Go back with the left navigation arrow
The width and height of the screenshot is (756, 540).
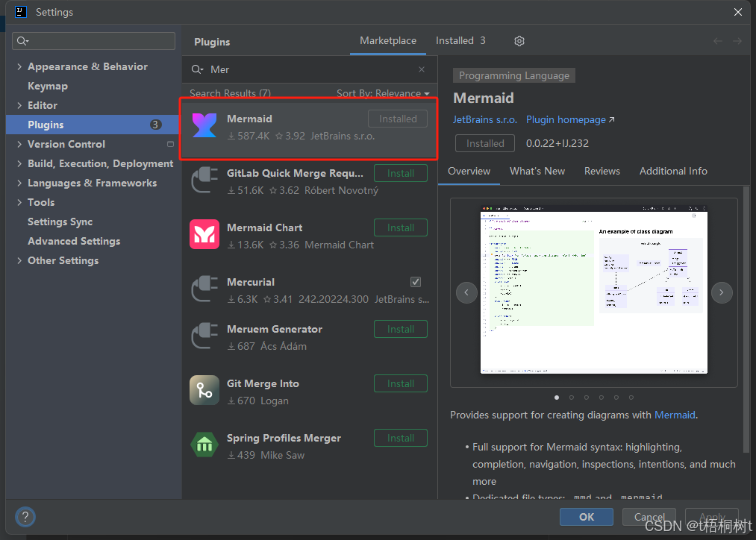point(717,41)
